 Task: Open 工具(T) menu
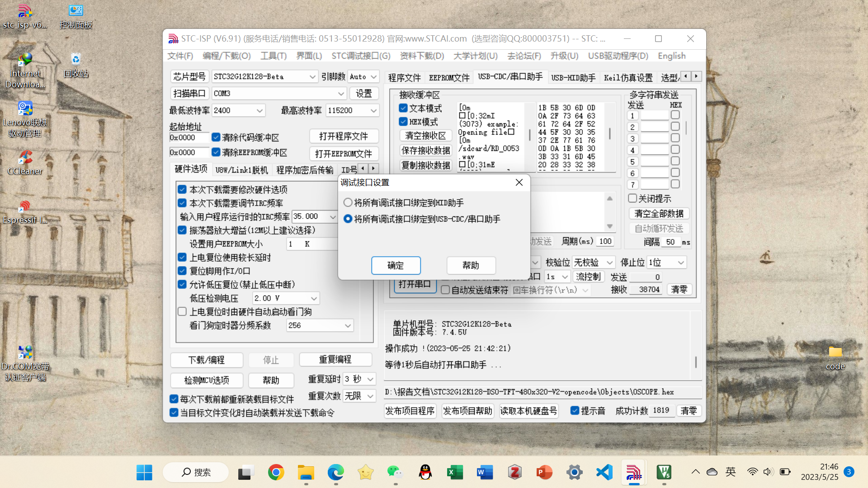click(273, 56)
